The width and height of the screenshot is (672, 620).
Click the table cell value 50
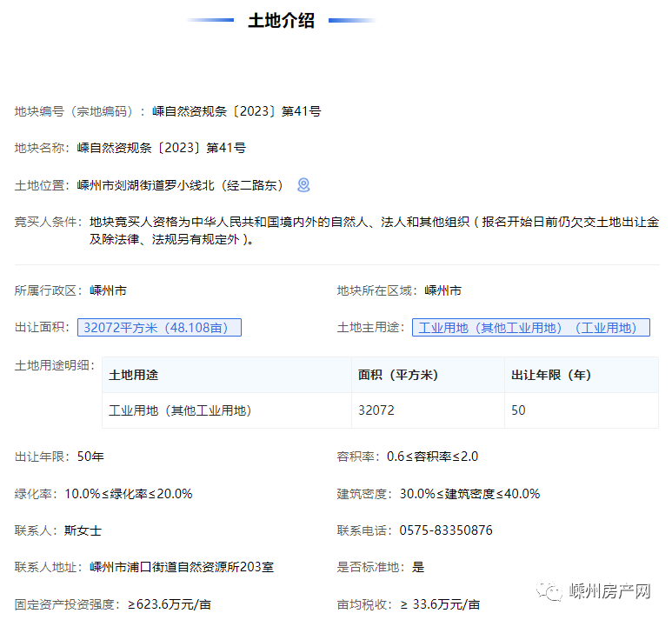[518, 410]
